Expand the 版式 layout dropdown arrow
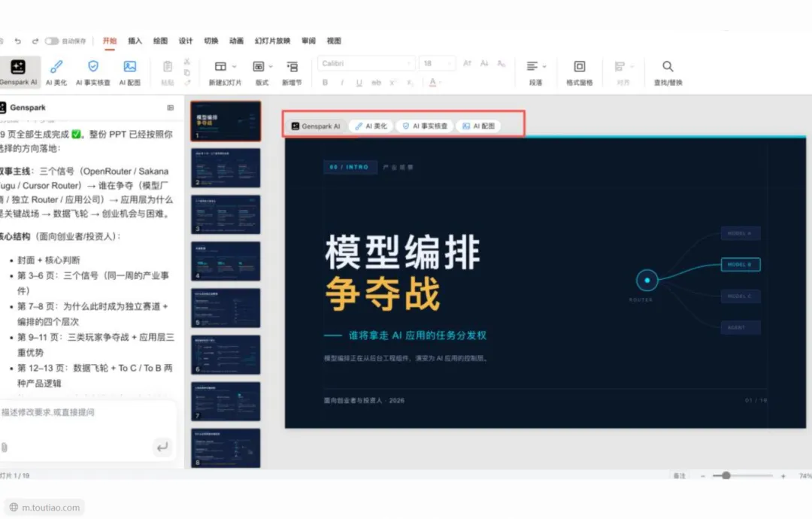 click(271, 67)
